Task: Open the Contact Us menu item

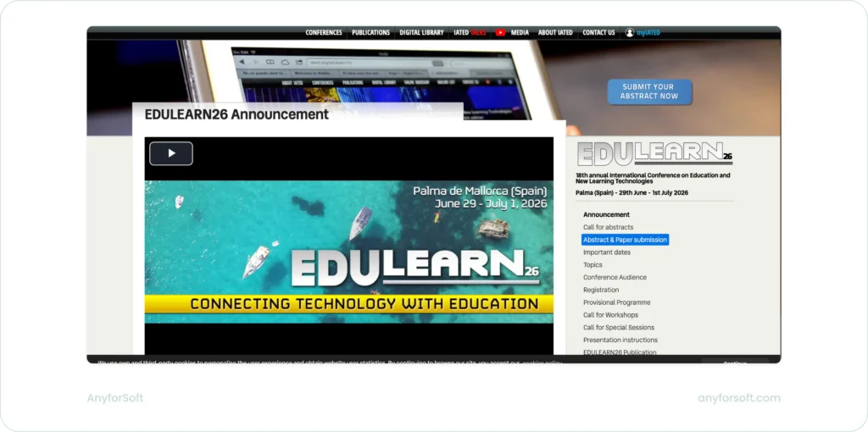Action: [598, 33]
